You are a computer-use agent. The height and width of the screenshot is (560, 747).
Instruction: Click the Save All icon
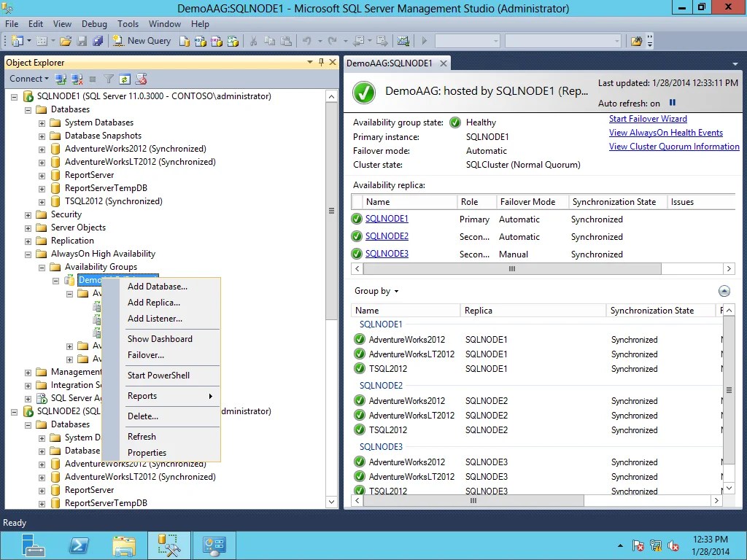pyautogui.click(x=98, y=42)
